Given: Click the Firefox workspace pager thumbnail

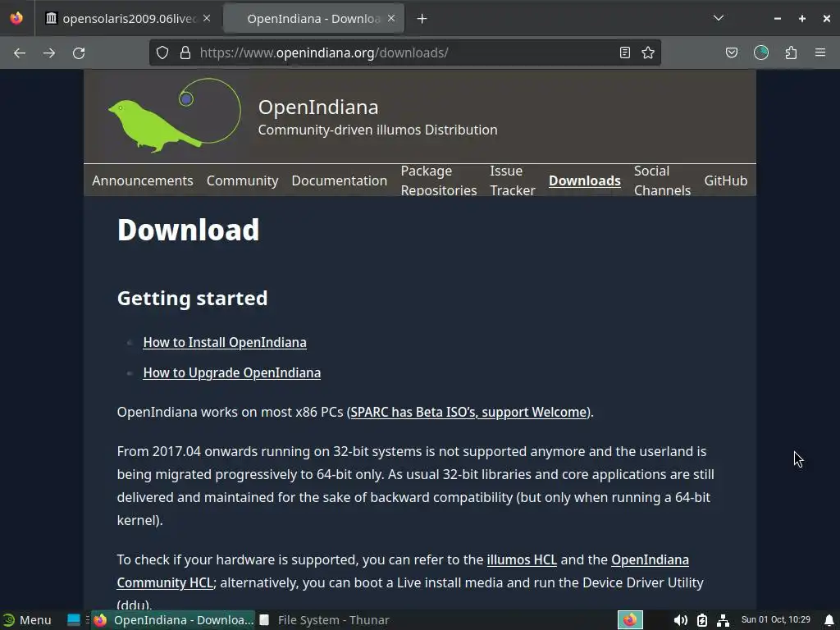Looking at the screenshot, I should click(x=630, y=620).
